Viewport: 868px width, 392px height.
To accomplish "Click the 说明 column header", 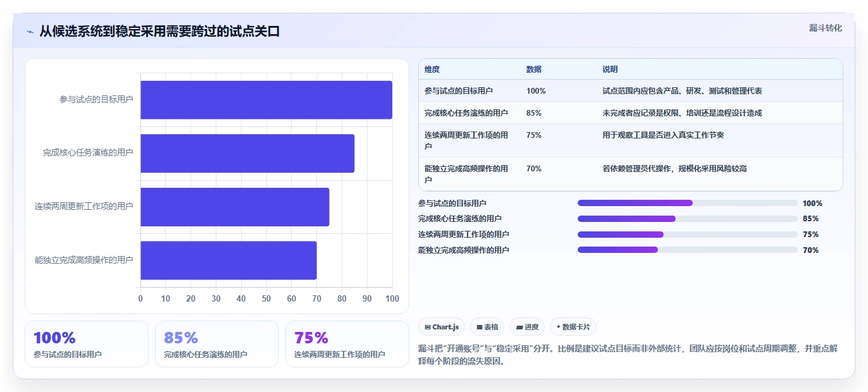I will (610, 70).
